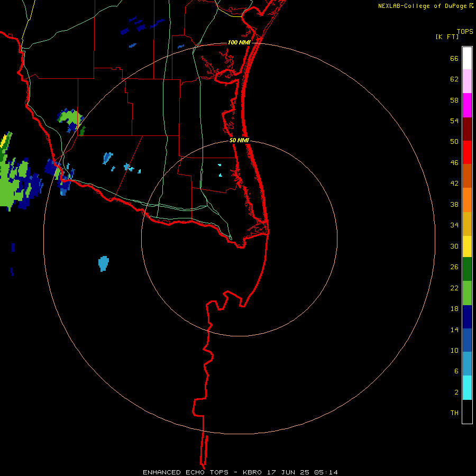Click the 30 legend value

pyautogui.click(x=454, y=246)
